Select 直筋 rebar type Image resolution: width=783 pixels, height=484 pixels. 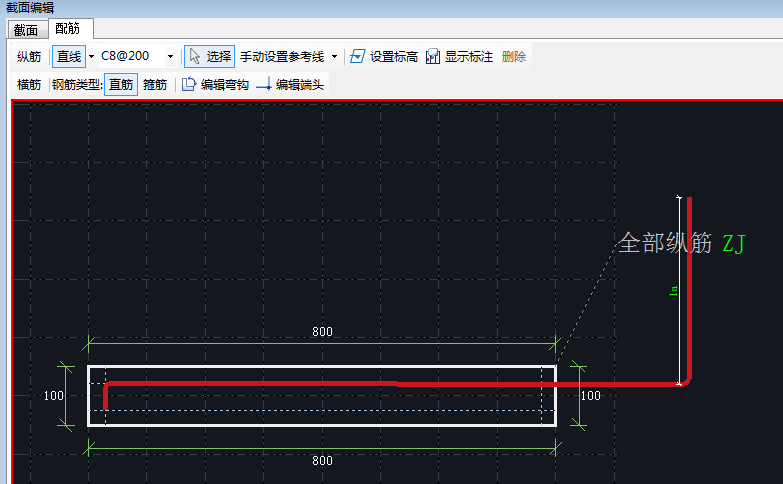(121, 84)
